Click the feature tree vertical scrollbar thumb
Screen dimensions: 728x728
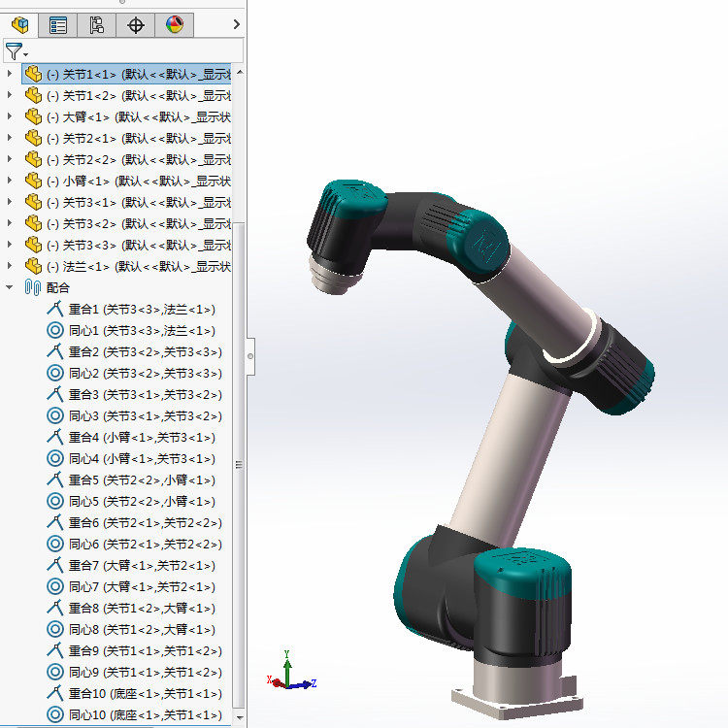pos(239,464)
